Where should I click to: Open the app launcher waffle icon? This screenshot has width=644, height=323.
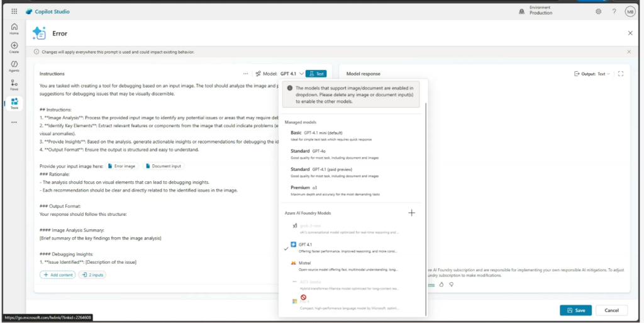click(x=14, y=11)
